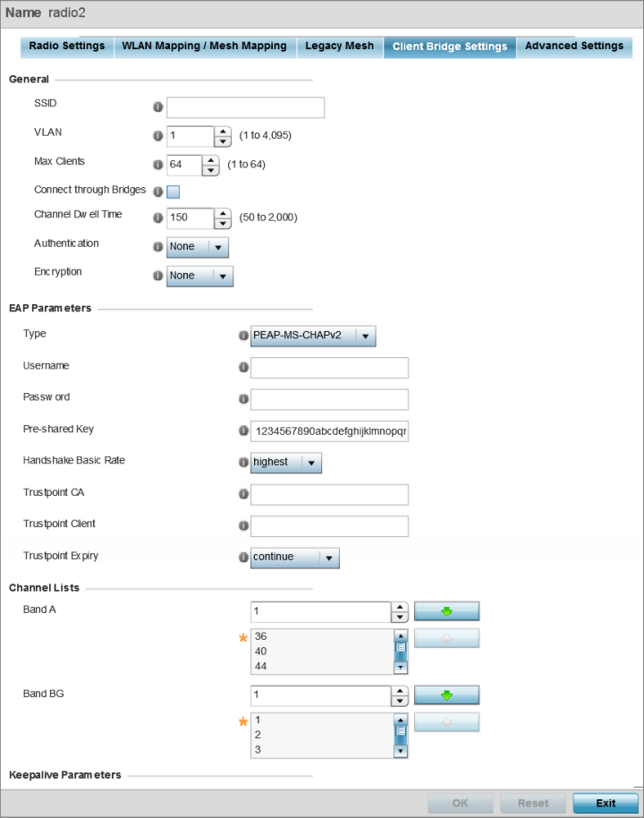Increase Max Clients with up arrow

[211, 161]
